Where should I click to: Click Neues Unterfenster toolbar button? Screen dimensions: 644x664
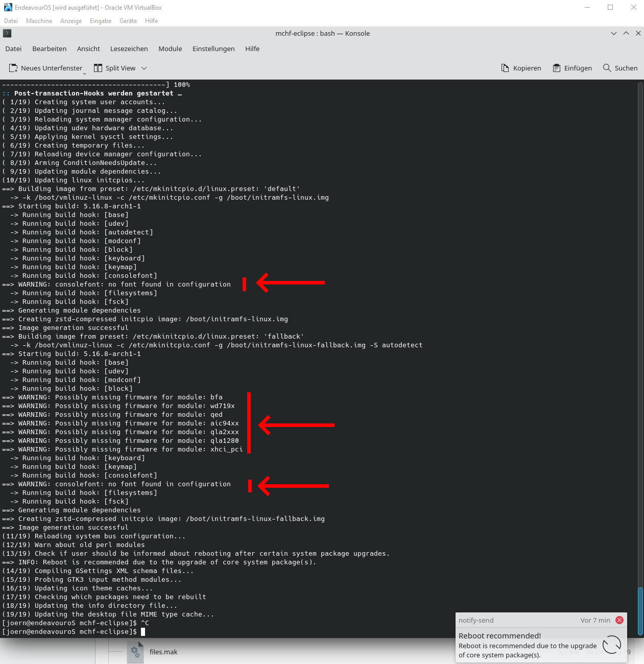click(x=45, y=68)
